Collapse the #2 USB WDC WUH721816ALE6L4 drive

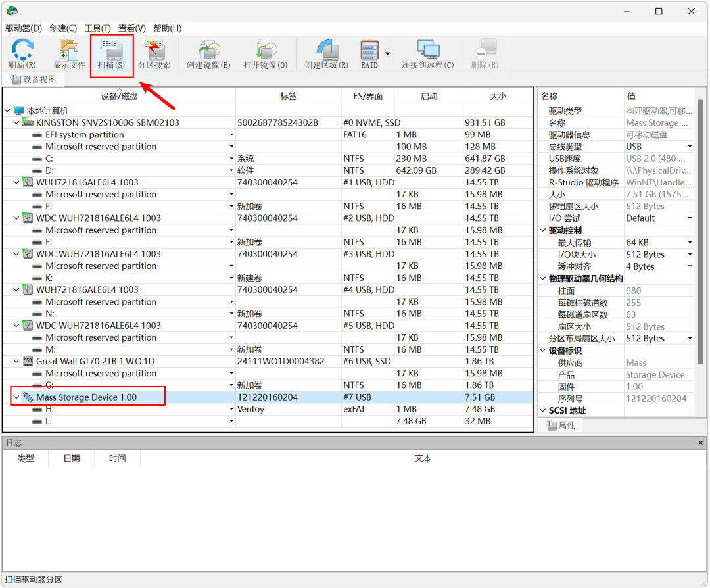pos(16,218)
